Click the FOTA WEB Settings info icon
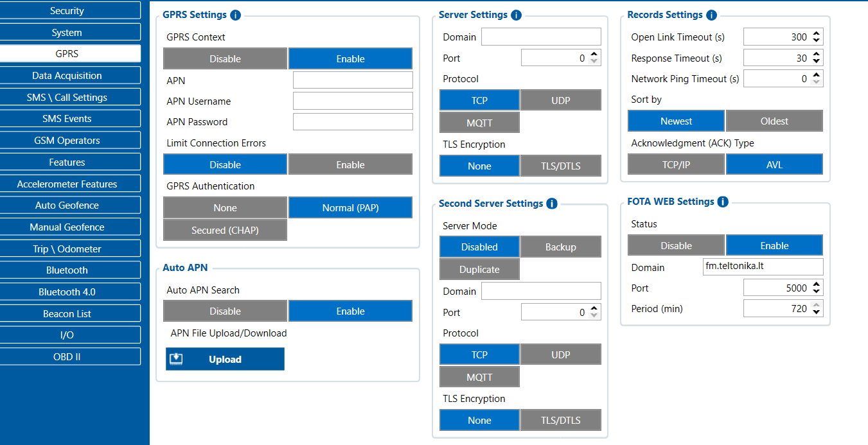 pos(723,202)
